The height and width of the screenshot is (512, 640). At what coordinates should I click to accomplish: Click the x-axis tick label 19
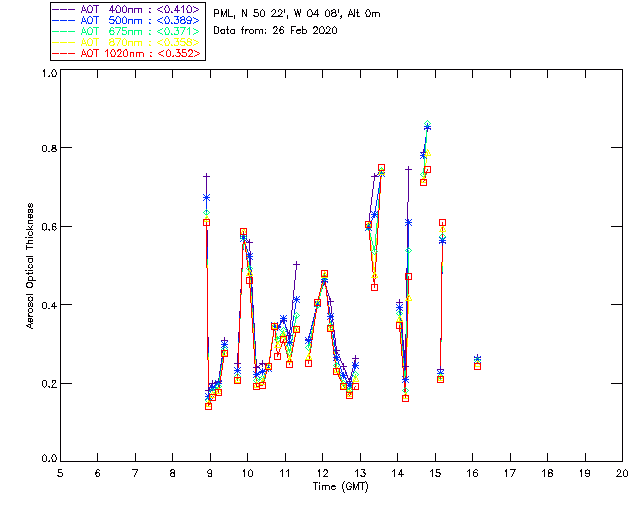585,473
